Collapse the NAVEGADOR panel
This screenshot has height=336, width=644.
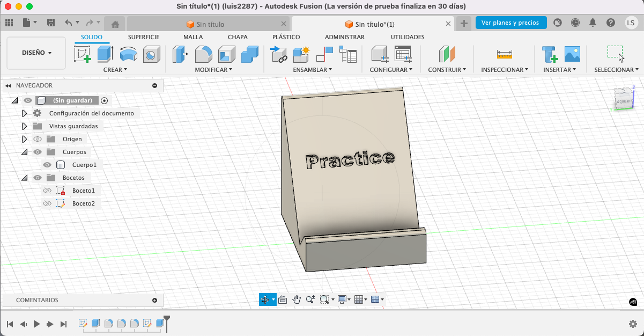8,85
